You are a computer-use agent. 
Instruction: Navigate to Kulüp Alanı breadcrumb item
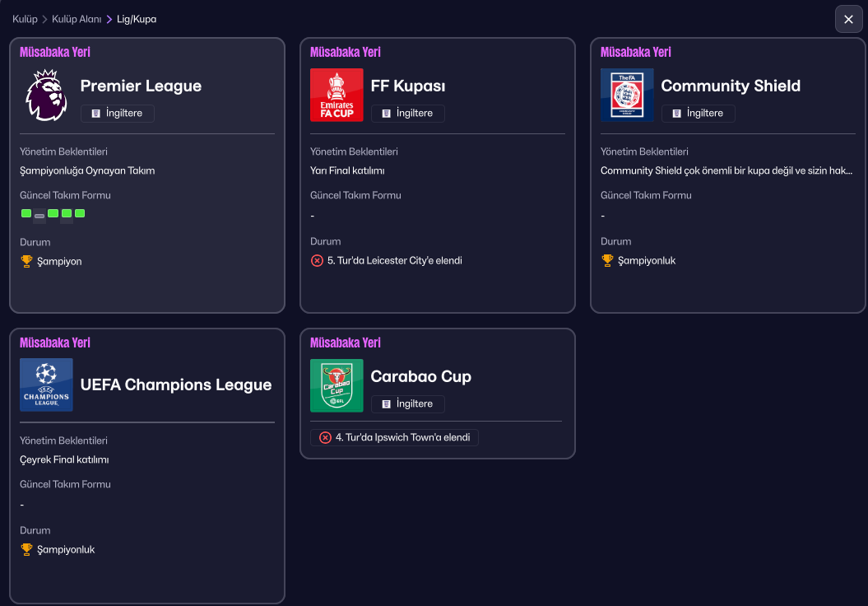[76, 19]
